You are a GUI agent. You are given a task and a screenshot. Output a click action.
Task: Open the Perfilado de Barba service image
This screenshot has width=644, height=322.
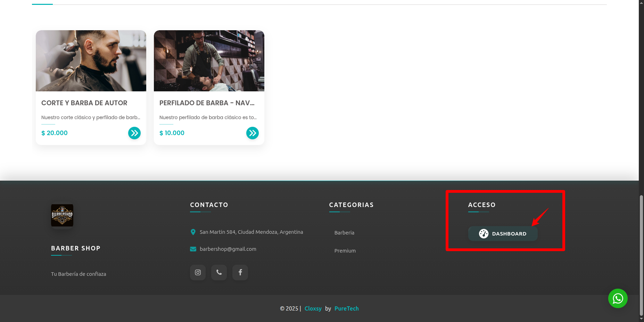click(x=209, y=61)
